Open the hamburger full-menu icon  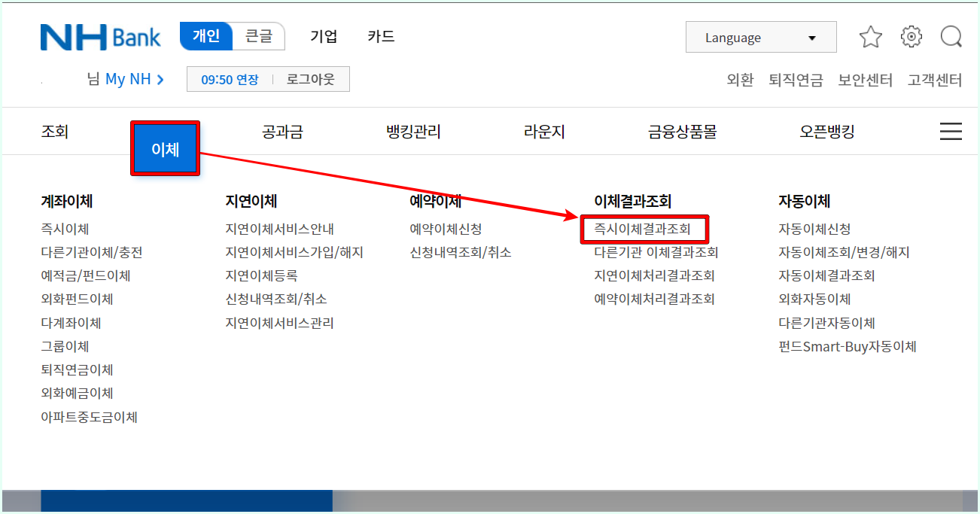pos(951,131)
